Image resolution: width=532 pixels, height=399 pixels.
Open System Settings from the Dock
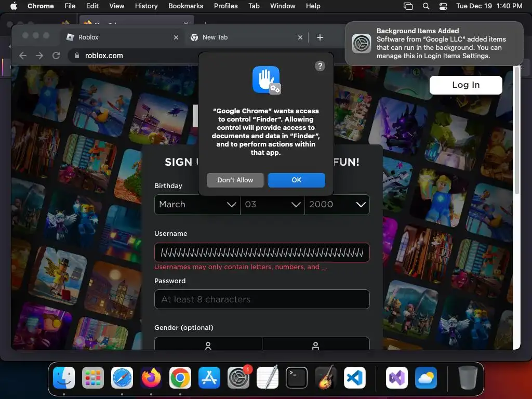(238, 378)
